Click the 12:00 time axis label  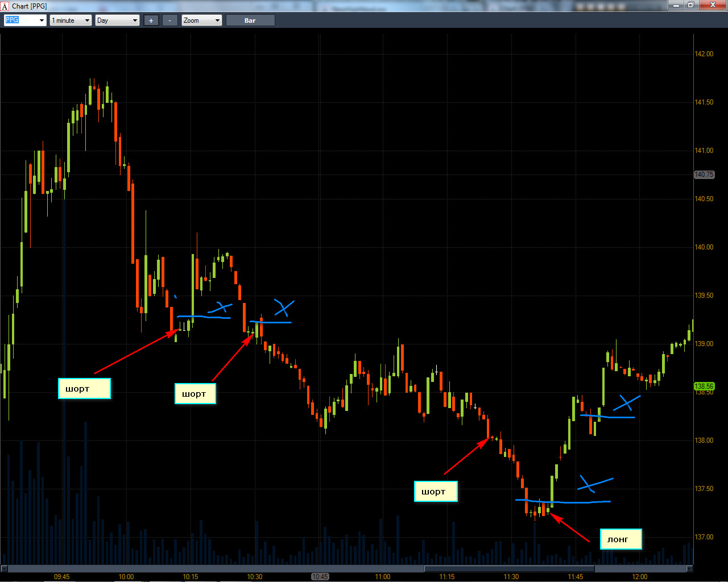[x=640, y=576]
